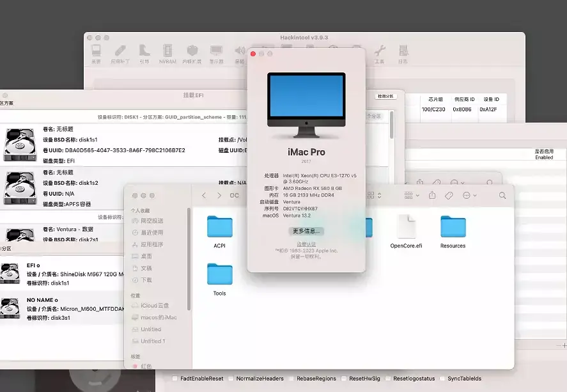Open search in the OC Finder window
The height and width of the screenshot is (392, 567).
coord(502,195)
